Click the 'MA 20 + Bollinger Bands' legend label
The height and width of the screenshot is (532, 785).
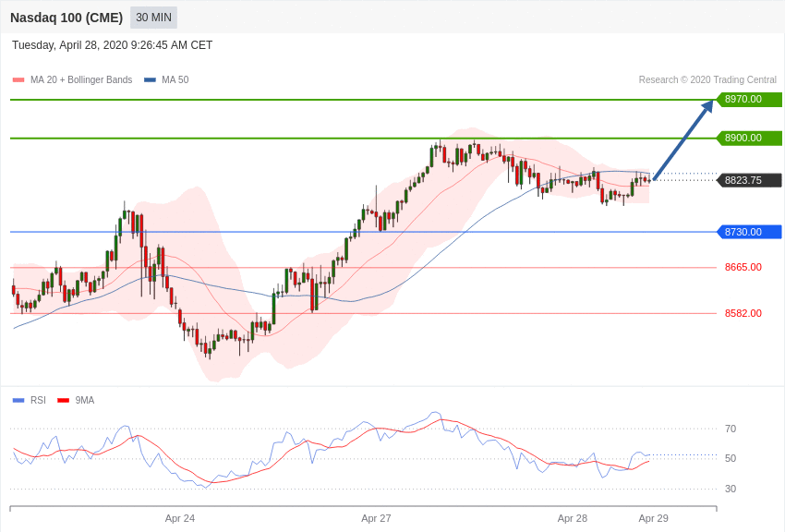click(x=81, y=79)
